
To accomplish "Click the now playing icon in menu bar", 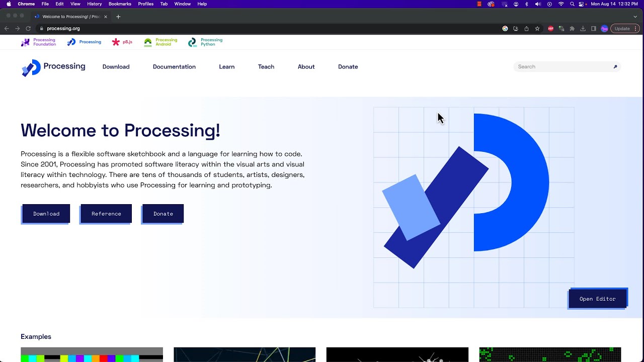I will click(x=549, y=4).
